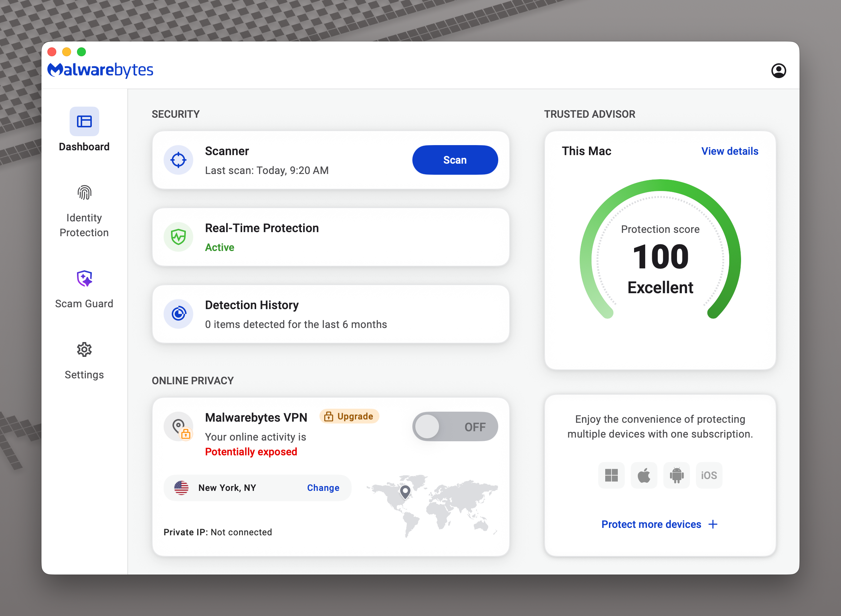The image size is (841, 616).
Task: Minimize the Malwarebytes window
Action: [x=67, y=52]
